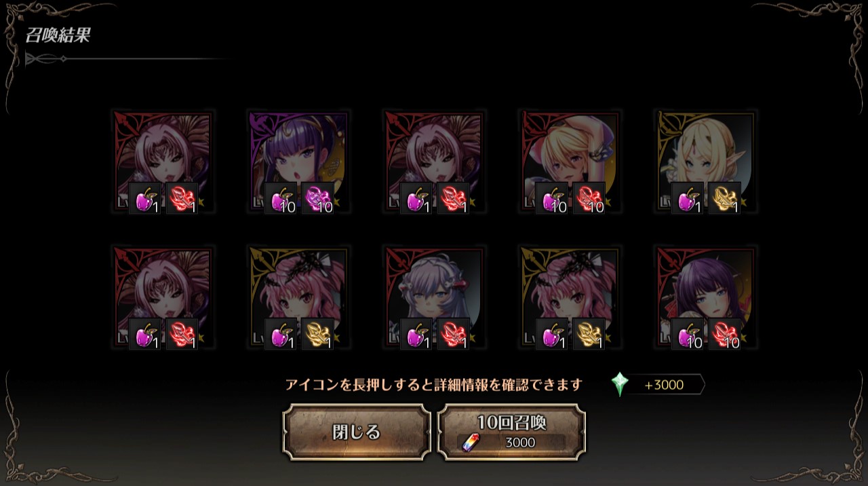
Task: Click the purple apple icon on the first top-row card
Action: coord(145,198)
